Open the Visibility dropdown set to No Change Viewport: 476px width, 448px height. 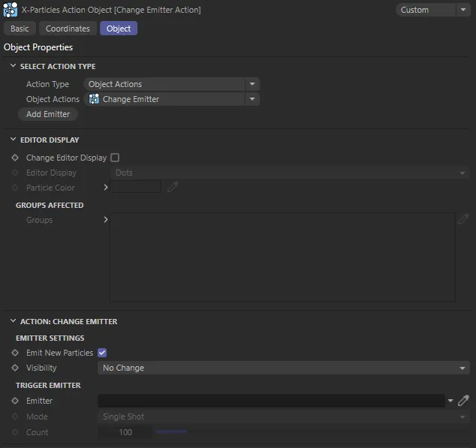(284, 368)
